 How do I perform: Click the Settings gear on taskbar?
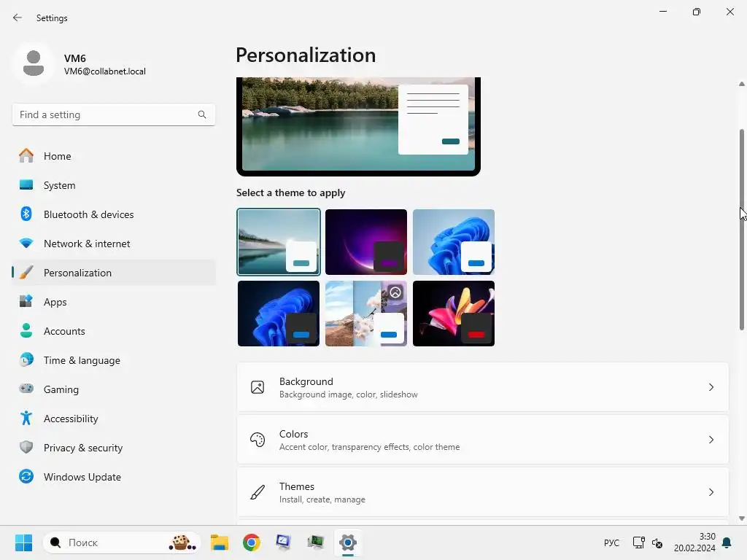[x=348, y=542]
